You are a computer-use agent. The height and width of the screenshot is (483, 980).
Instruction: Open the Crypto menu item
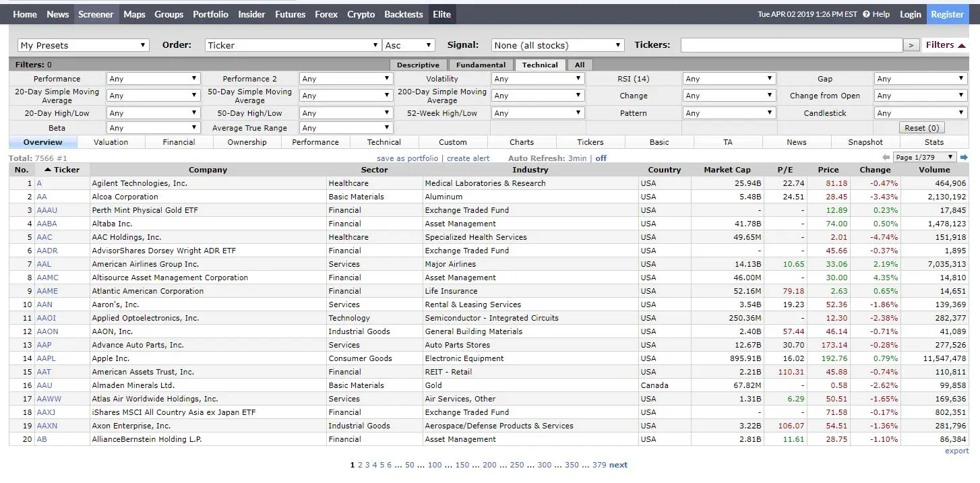coord(361,14)
